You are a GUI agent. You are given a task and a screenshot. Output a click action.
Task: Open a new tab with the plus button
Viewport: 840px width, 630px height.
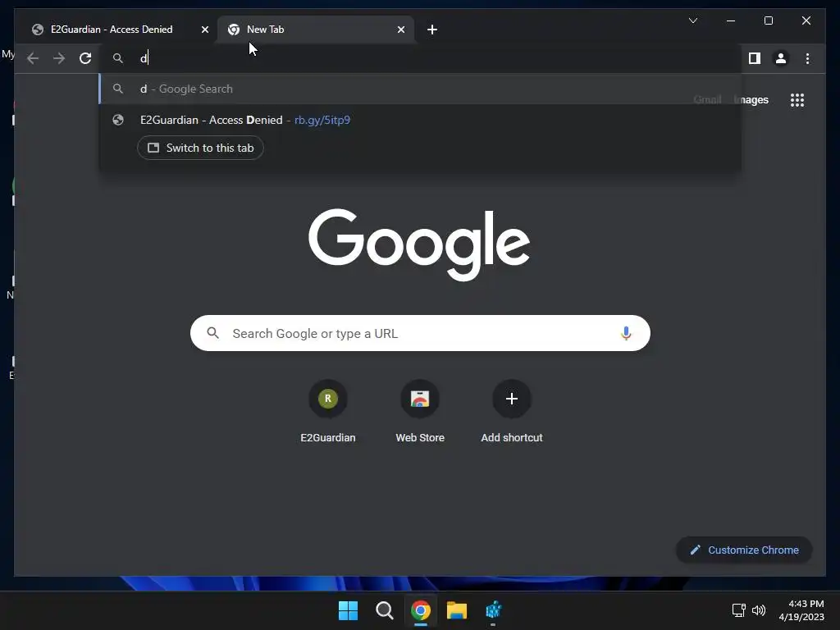tap(432, 30)
